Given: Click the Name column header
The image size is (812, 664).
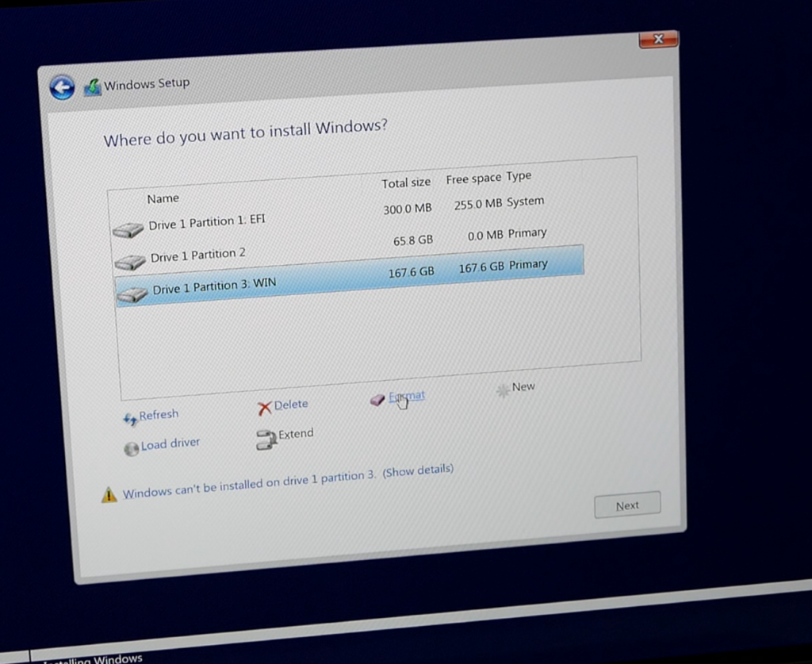Looking at the screenshot, I should coord(163,199).
